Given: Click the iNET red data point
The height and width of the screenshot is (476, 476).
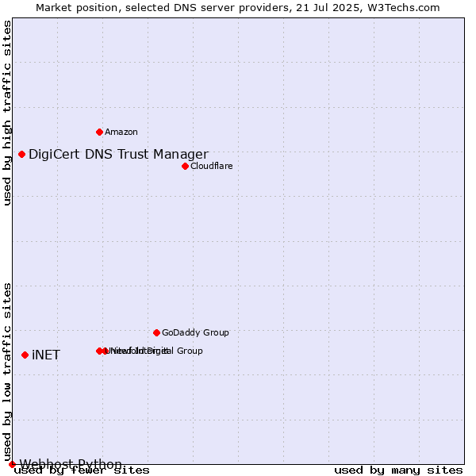Looking at the screenshot, I should [x=25, y=355].
